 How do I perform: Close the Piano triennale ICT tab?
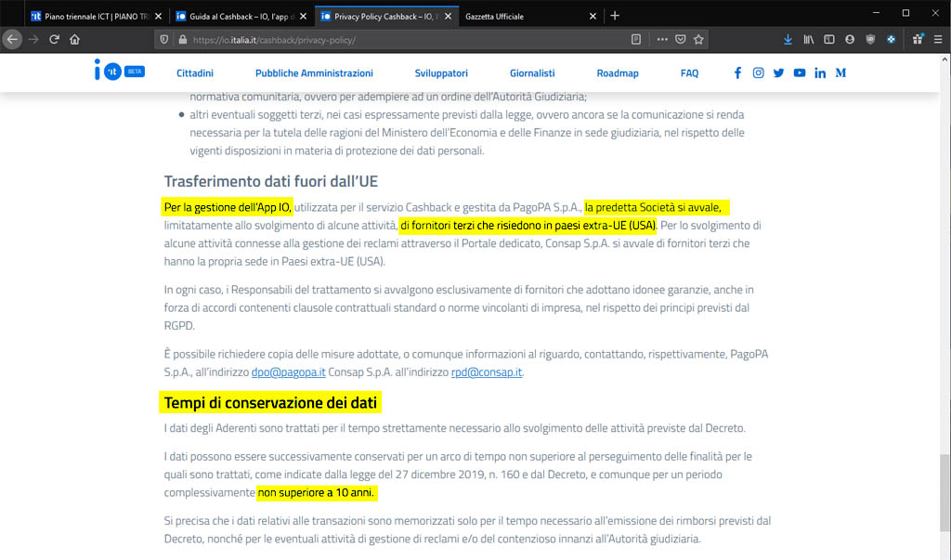(x=158, y=17)
